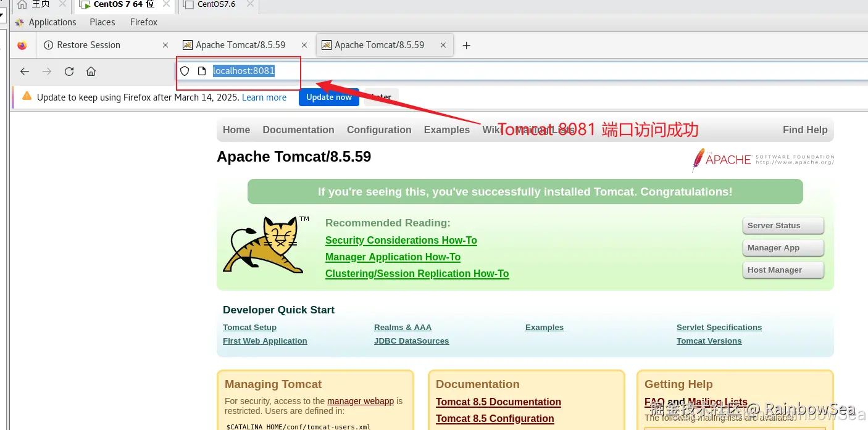Open Documentation in Tomcat navigation bar
Screen dimensions: 868x430
(x=298, y=130)
